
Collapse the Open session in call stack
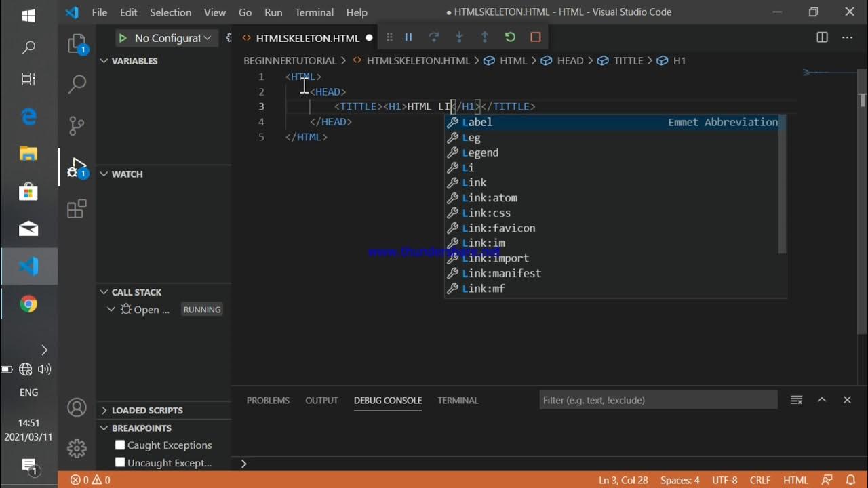point(111,309)
